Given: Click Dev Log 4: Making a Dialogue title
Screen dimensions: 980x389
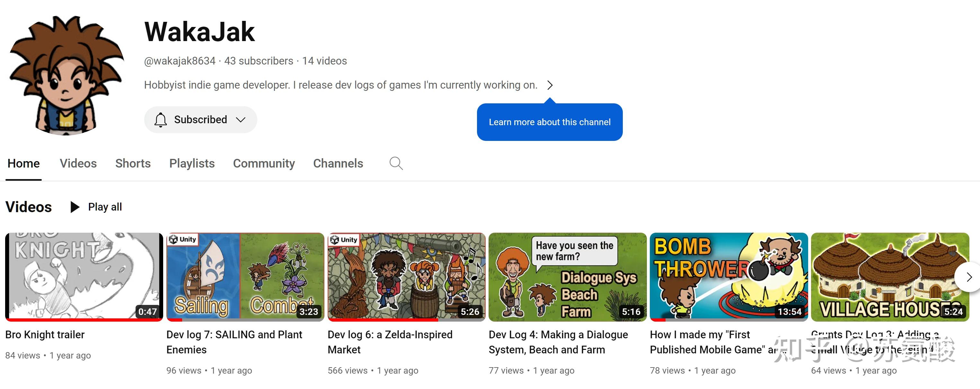Looking at the screenshot, I should pyautogui.click(x=558, y=342).
